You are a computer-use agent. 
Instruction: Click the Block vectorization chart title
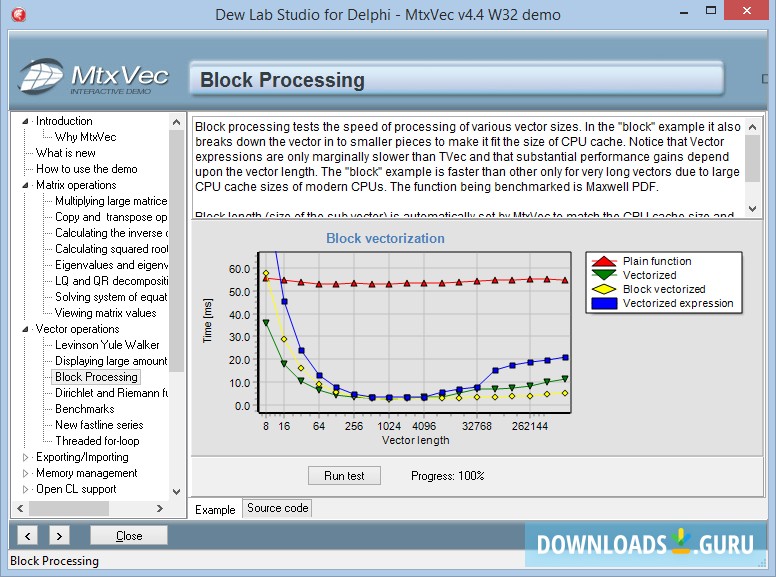[x=385, y=239]
